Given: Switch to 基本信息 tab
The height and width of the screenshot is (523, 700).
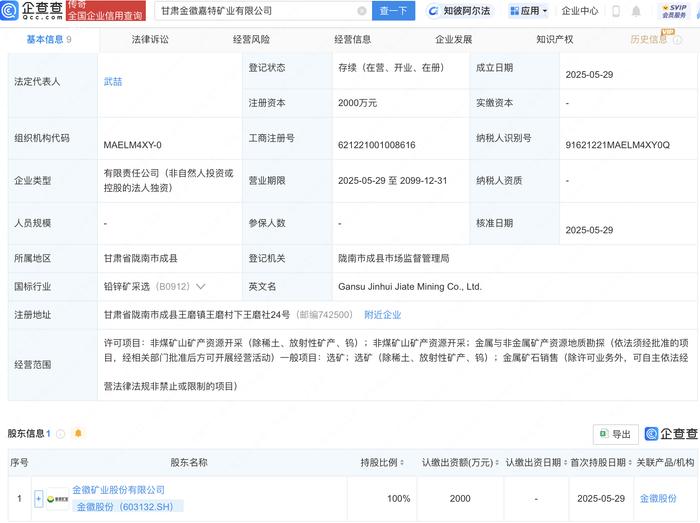Looking at the screenshot, I should point(49,40).
